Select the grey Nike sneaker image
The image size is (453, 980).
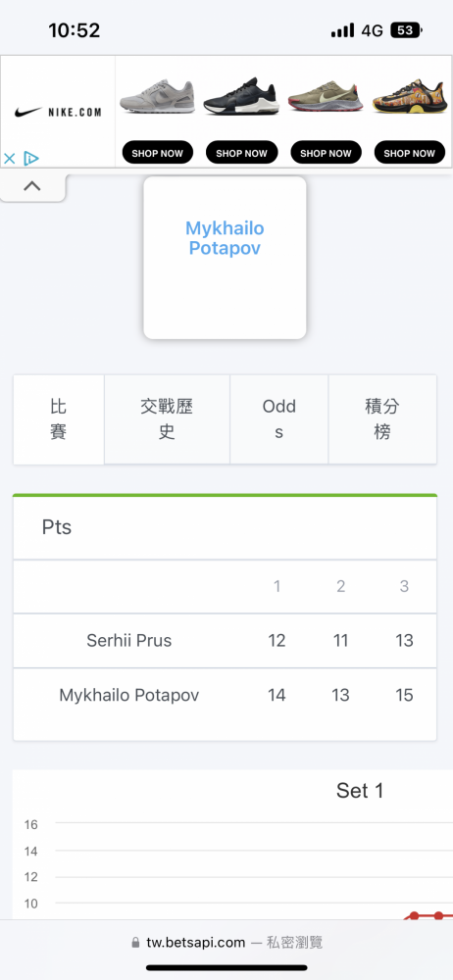(157, 97)
